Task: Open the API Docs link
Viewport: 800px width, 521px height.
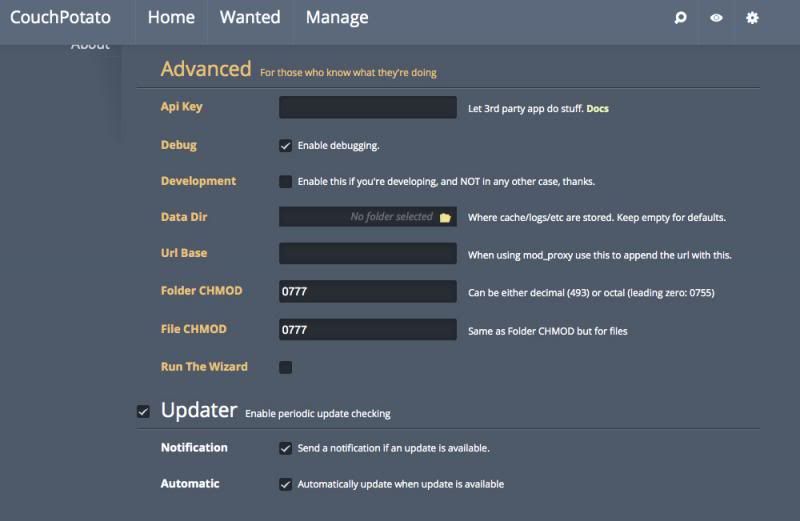Action: pyautogui.click(x=597, y=108)
